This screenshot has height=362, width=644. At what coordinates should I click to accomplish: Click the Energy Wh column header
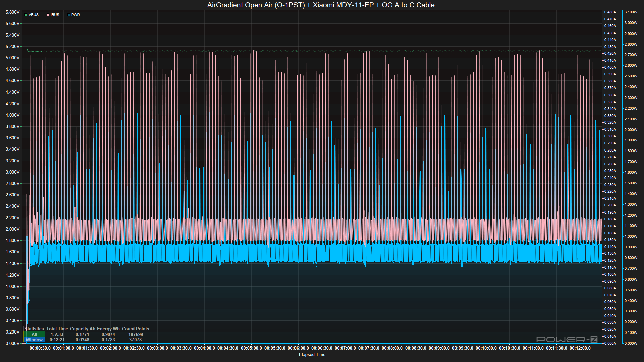click(x=108, y=329)
